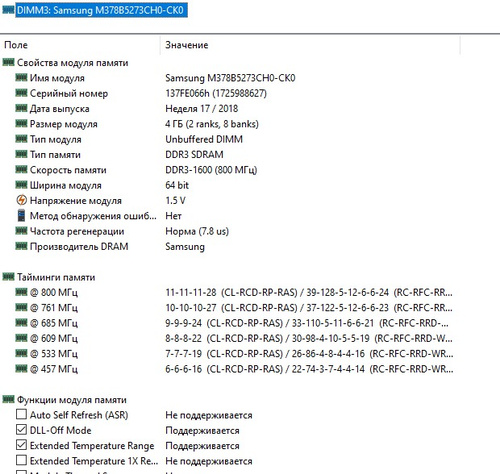The height and width of the screenshot is (474, 500).
Task: Select the value '64 bit'
Action: [x=177, y=185]
